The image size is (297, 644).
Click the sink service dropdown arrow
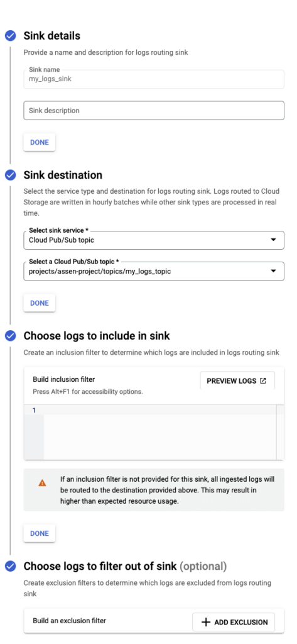coord(274,240)
